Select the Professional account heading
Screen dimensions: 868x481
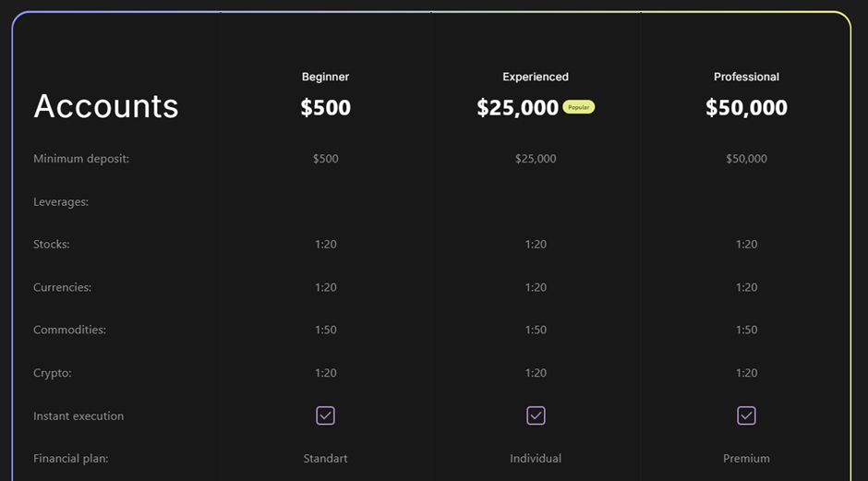746,77
